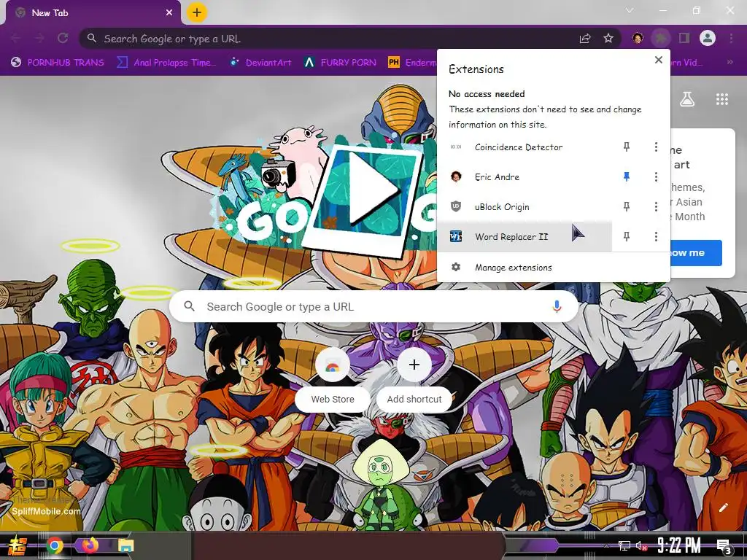Open Manage extensions
Screen dimensions: 747x560
[553, 268]
